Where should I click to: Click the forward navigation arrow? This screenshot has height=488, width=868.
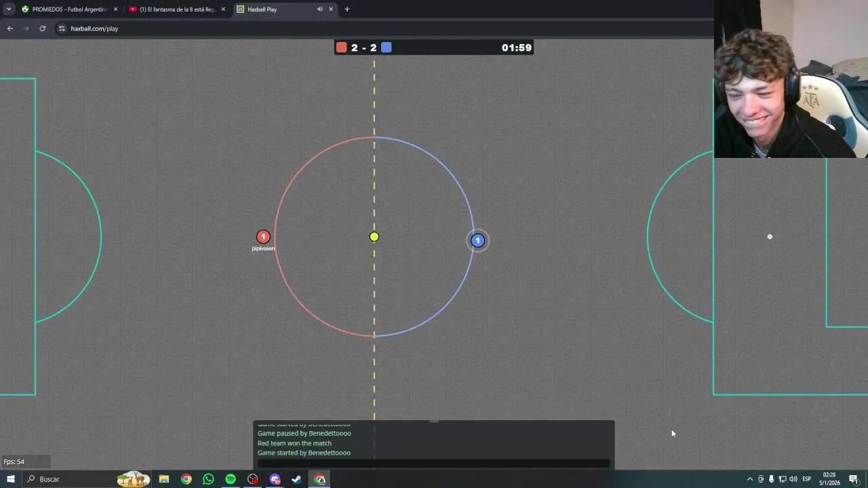pyautogui.click(x=26, y=28)
